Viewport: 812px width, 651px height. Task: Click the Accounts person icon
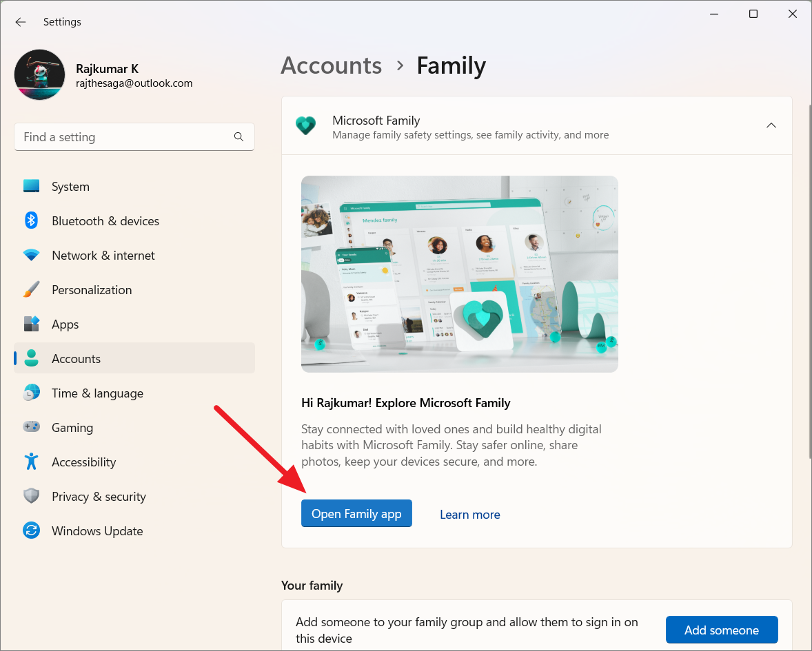(x=31, y=358)
